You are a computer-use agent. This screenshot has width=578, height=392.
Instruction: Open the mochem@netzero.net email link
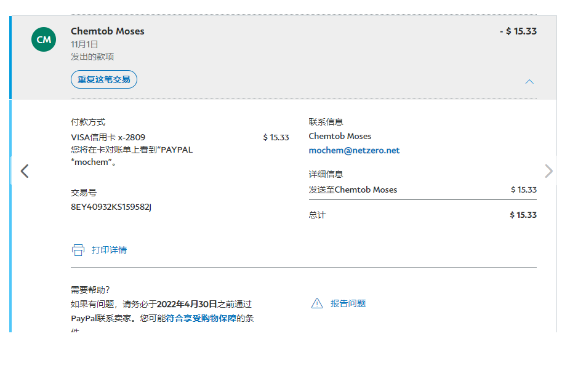[354, 151]
